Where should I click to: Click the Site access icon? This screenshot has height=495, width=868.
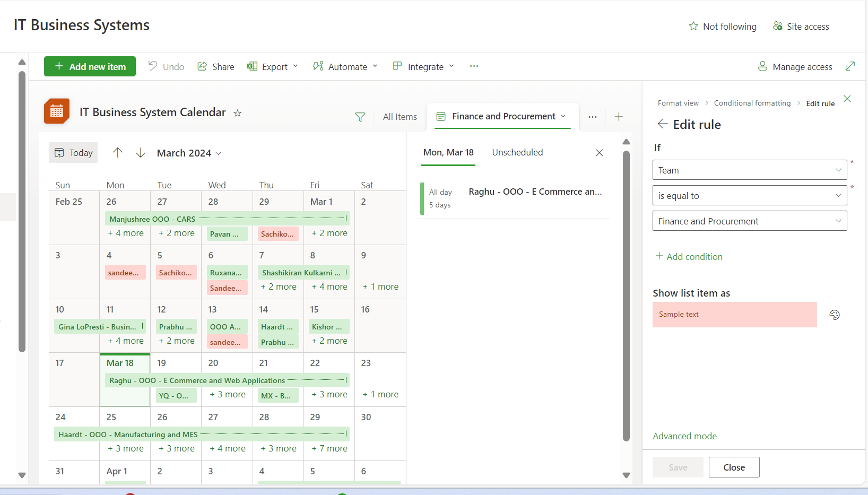click(x=778, y=25)
